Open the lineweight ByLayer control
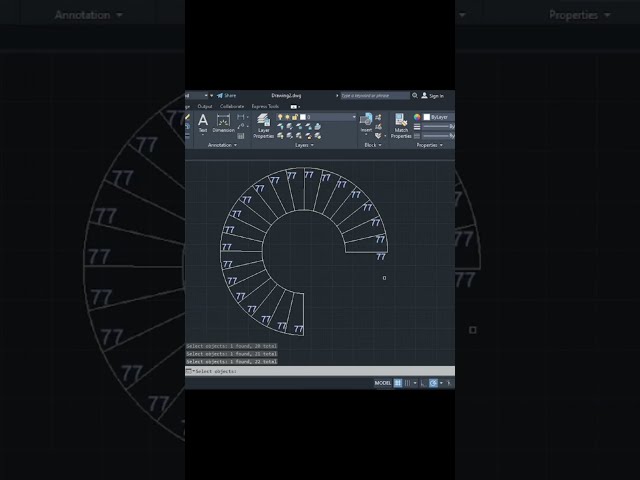Viewport: 640px width, 480px height. 436,127
